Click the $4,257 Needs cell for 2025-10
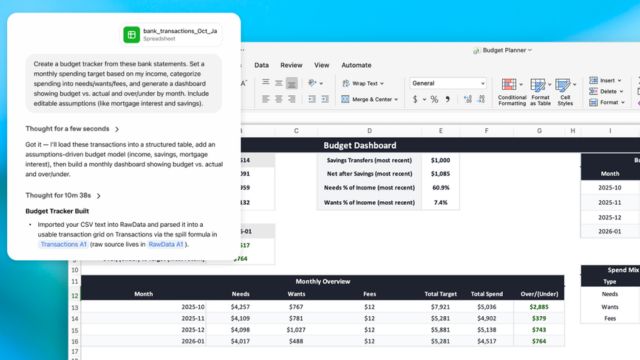Viewport: 640px width, 360px height. pyautogui.click(x=240, y=307)
